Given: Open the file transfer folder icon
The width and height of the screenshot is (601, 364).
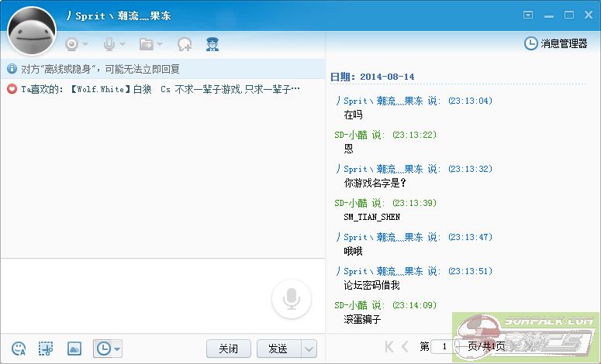Looking at the screenshot, I should (x=146, y=44).
